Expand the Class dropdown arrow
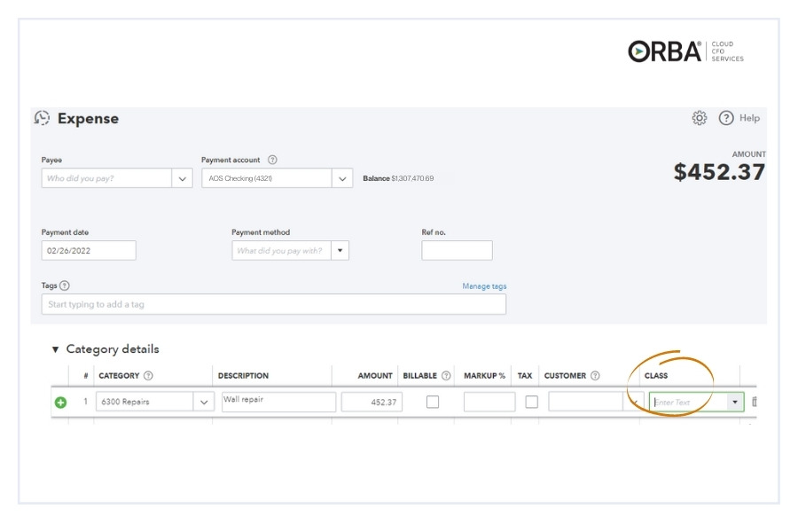798x532 pixels. [x=734, y=403]
